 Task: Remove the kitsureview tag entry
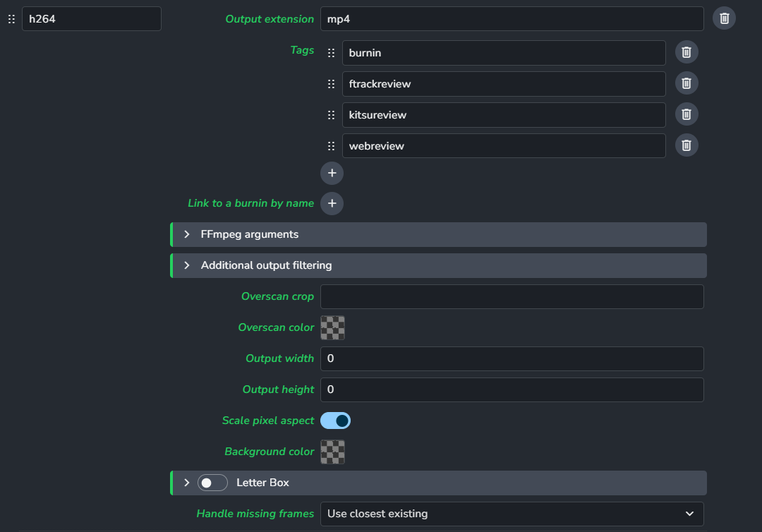(x=687, y=114)
